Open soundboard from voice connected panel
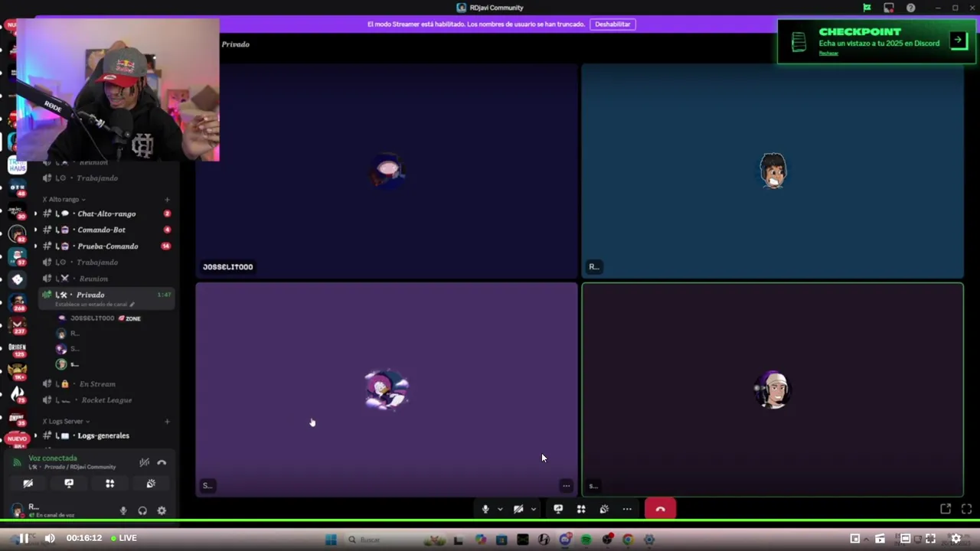This screenshot has width=980, height=551. (151, 484)
